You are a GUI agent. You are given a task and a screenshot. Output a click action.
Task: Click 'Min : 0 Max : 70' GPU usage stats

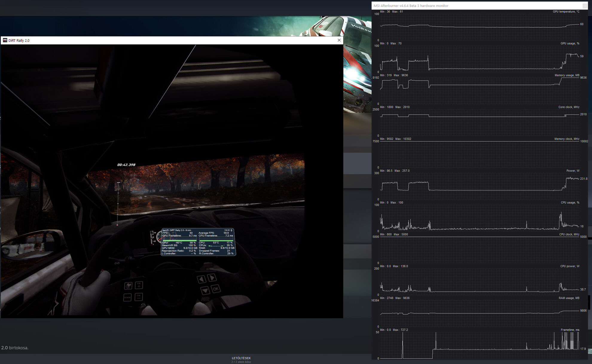pyautogui.click(x=391, y=43)
